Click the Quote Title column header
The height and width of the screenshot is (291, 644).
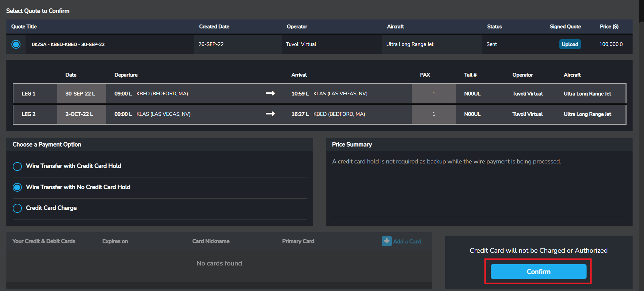[24, 27]
